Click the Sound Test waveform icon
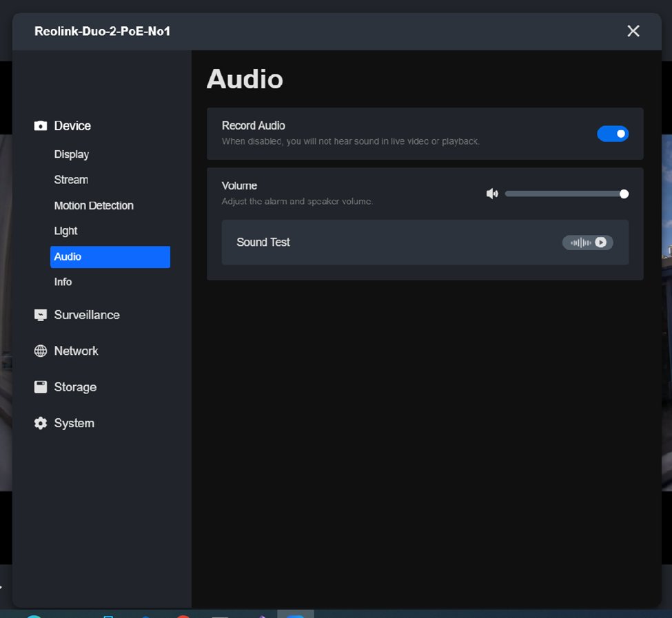This screenshot has height=618, width=672. [x=581, y=243]
